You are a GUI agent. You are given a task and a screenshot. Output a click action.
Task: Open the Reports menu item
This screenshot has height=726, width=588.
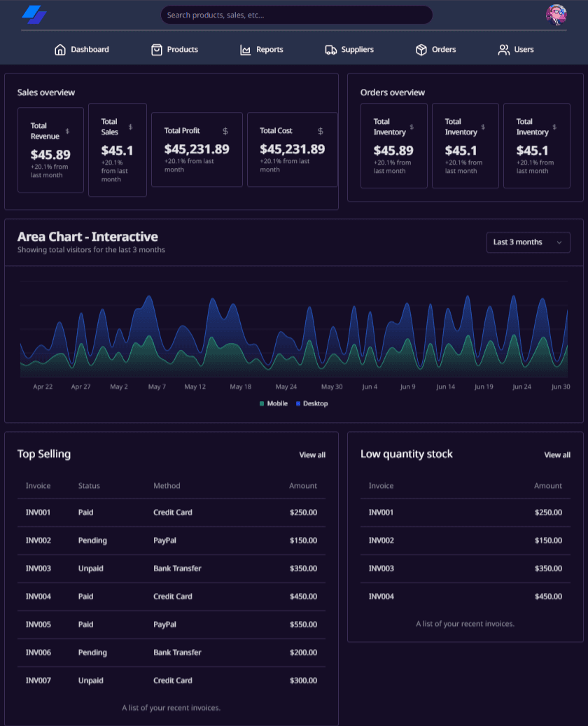click(x=261, y=50)
